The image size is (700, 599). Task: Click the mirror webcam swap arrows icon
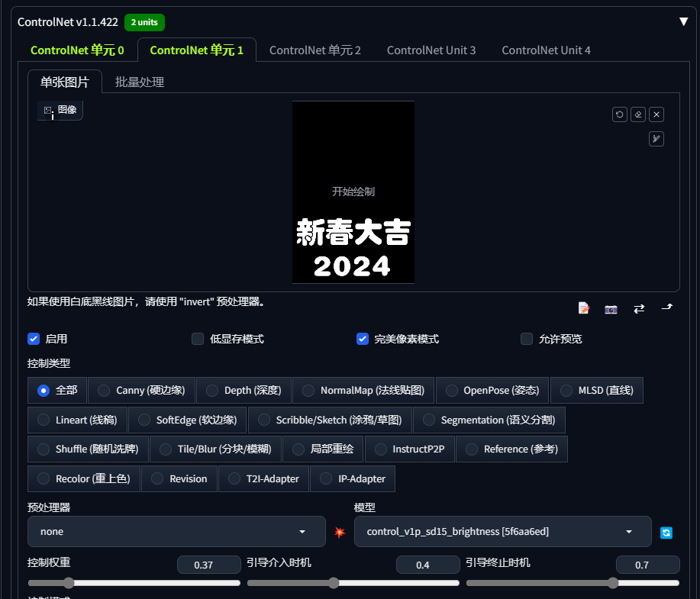(639, 308)
